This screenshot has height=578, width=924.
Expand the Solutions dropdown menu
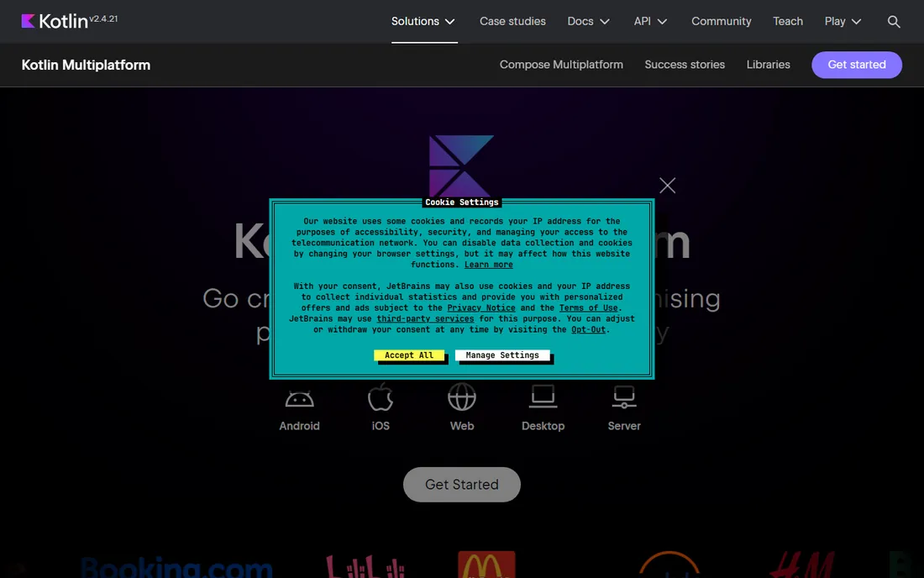423,21
